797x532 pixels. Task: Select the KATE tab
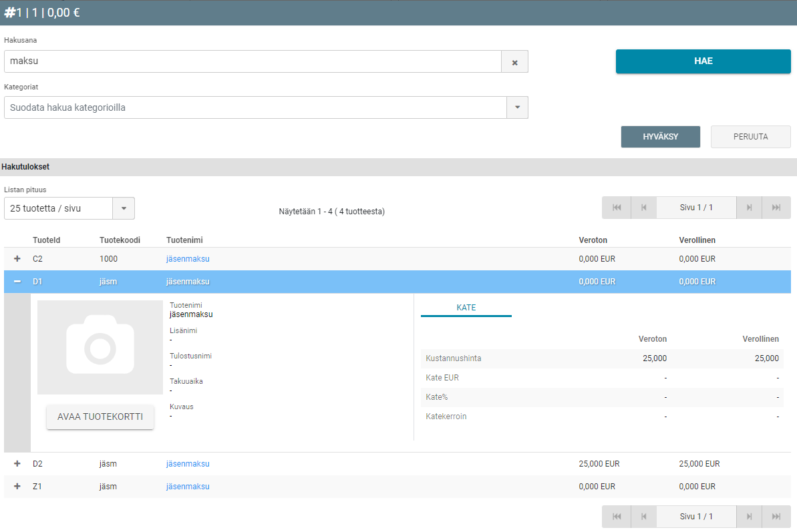(466, 308)
